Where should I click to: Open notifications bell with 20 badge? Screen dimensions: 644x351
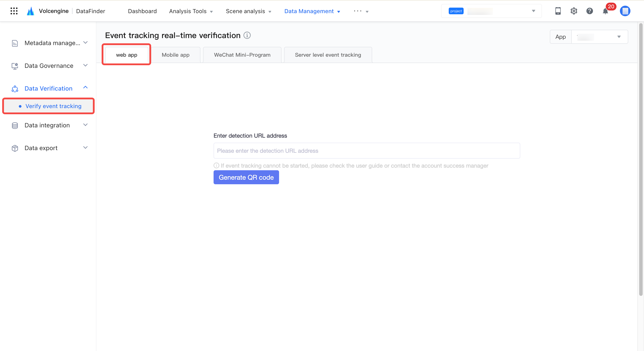605,11
